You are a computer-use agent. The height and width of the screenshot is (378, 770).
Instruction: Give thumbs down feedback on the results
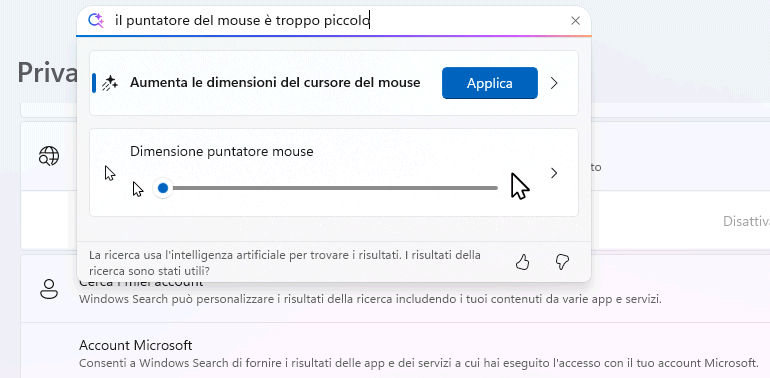(x=562, y=262)
